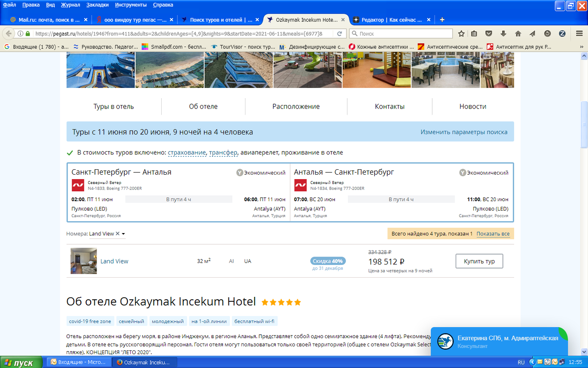Click the 'Скидка 40%' discount badge
The width and height of the screenshot is (588, 368).
(328, 261)
